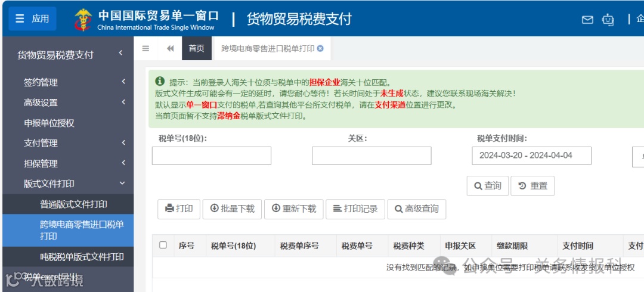This screenshot has width=644, height=292.
Task: Open the 高级查询 advanced search button
Action: pos(417,209)
